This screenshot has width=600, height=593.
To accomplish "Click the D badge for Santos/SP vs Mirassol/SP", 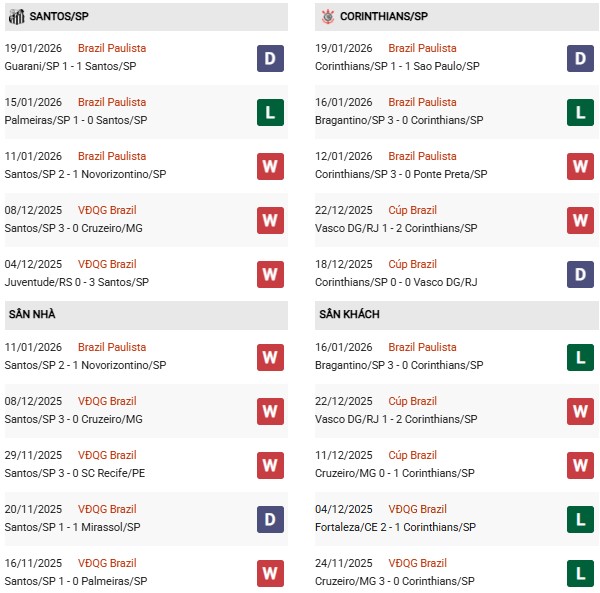I will (270, 519).
